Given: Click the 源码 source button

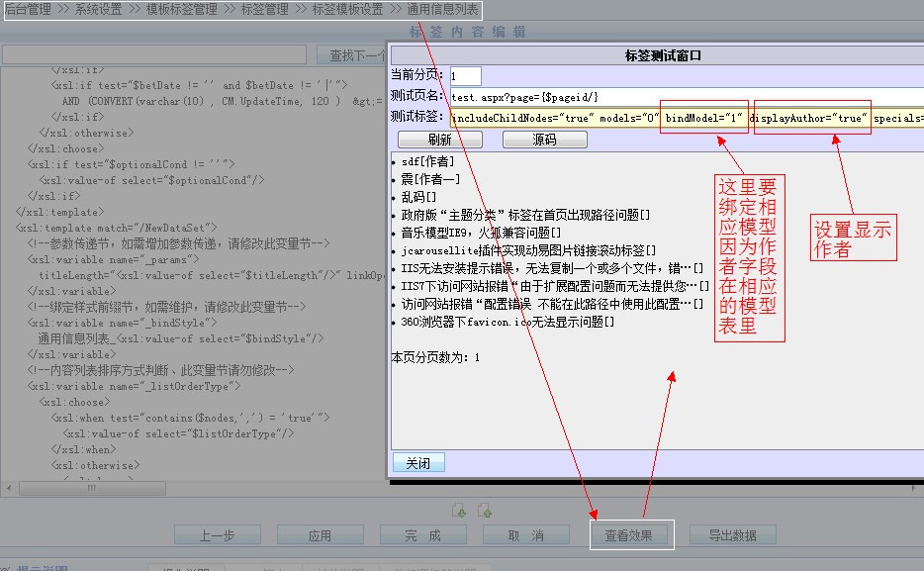Looking at the screenshot, I should [544, 140].
